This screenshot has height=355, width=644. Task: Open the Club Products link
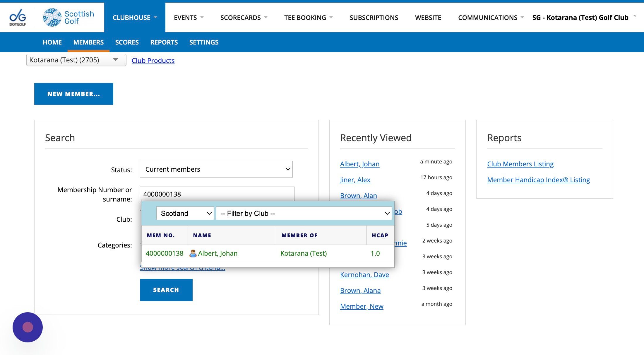coord(153,61)
